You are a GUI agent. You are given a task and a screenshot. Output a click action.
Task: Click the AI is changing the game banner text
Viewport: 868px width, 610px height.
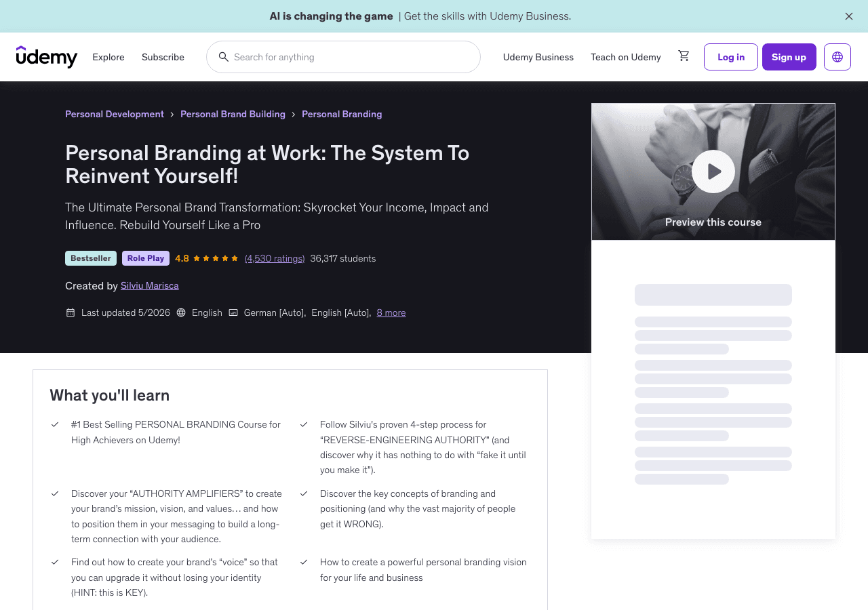(x=332, y=16)
